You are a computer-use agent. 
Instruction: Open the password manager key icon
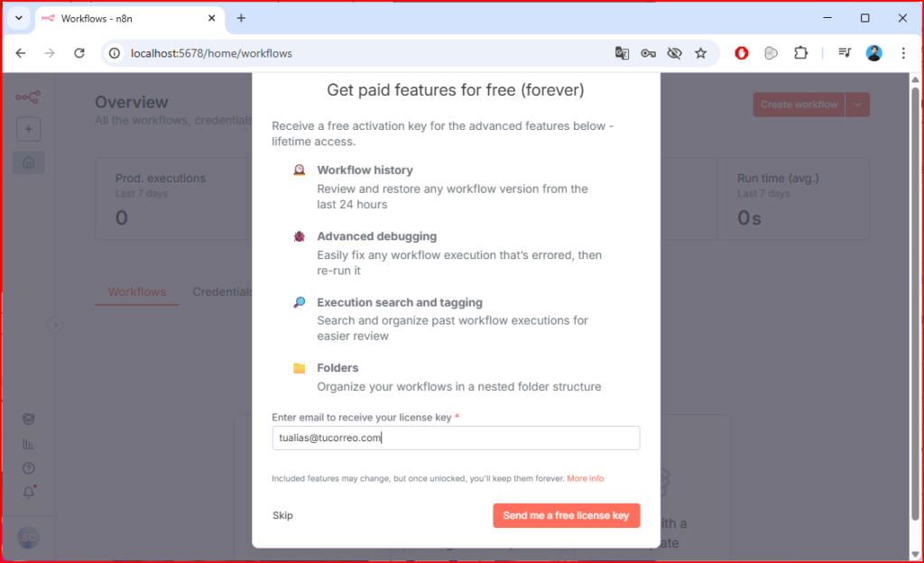point(648,53)
